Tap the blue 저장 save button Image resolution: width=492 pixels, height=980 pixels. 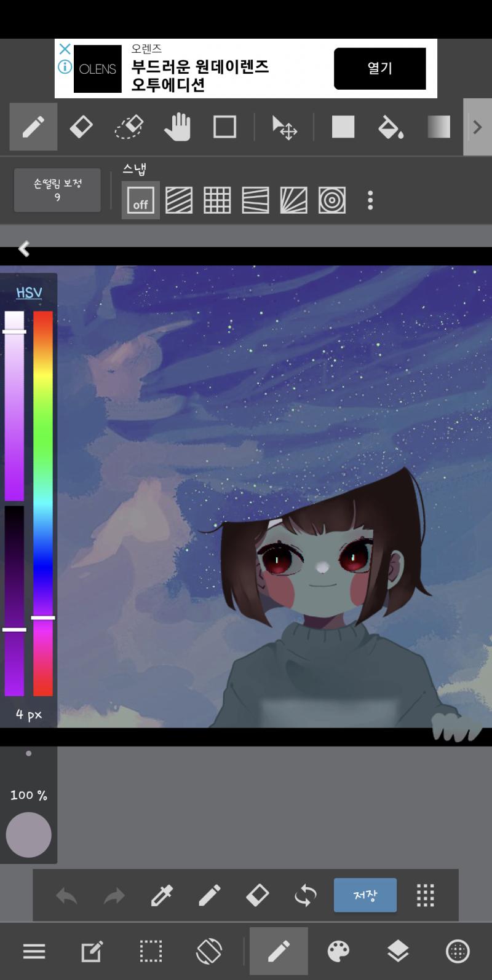coord(365,895)
